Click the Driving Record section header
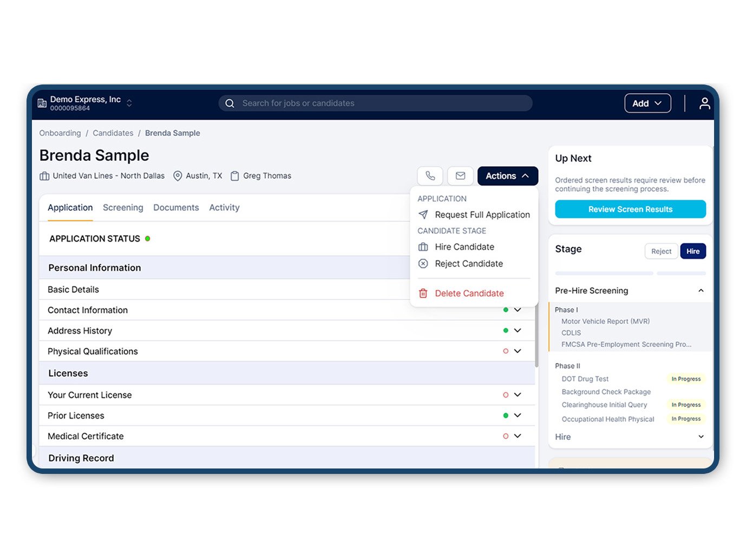This screenshot has width=746, height=560. (x=287, y=458)
